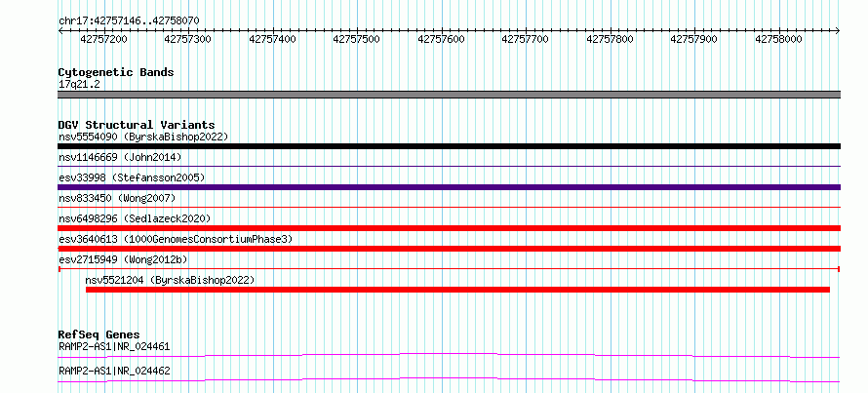
Task: Click the red esv3640613 variant bar
Action: pos(449,249)
